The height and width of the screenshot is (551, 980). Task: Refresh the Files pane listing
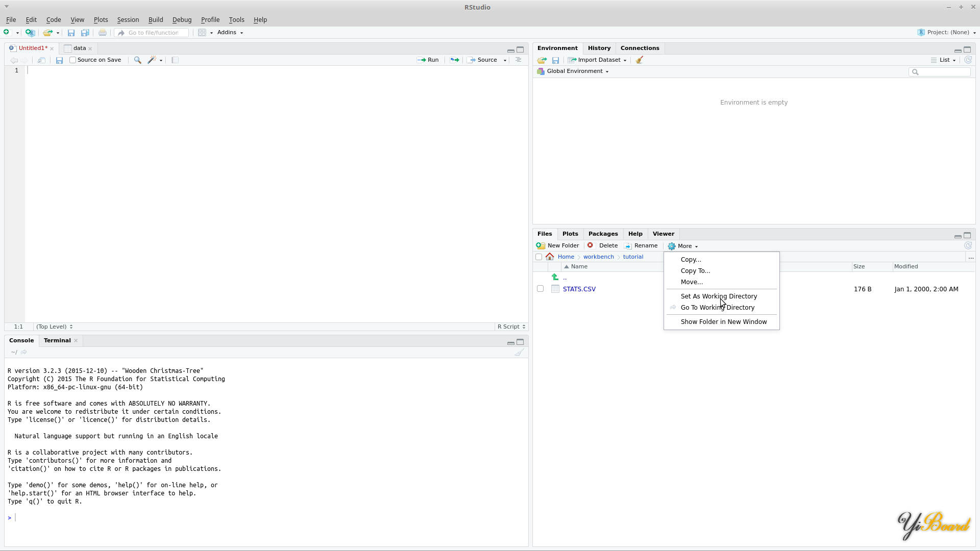pos(968,245)
